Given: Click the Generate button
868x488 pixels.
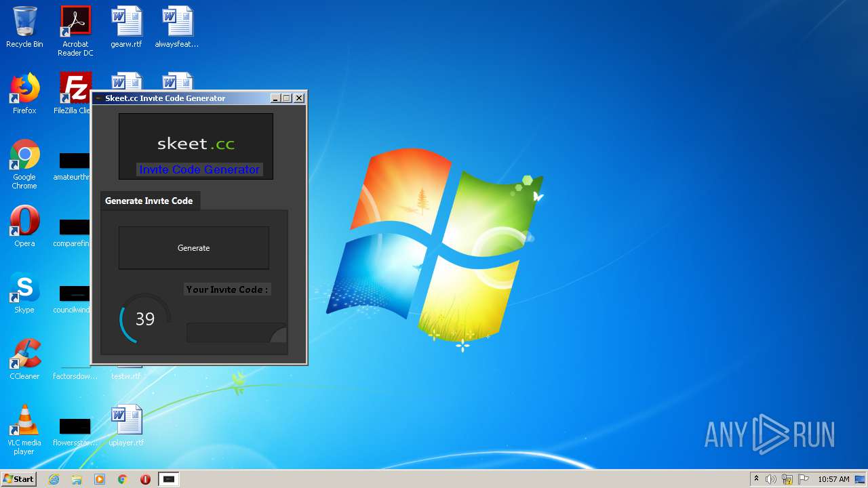Looking at the screenshot, I should click(194, 248).
